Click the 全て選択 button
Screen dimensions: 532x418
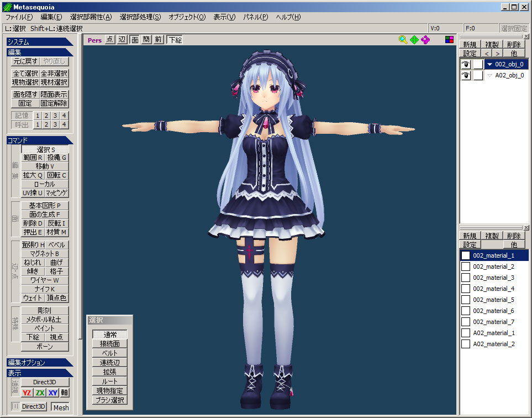point(25,74)
